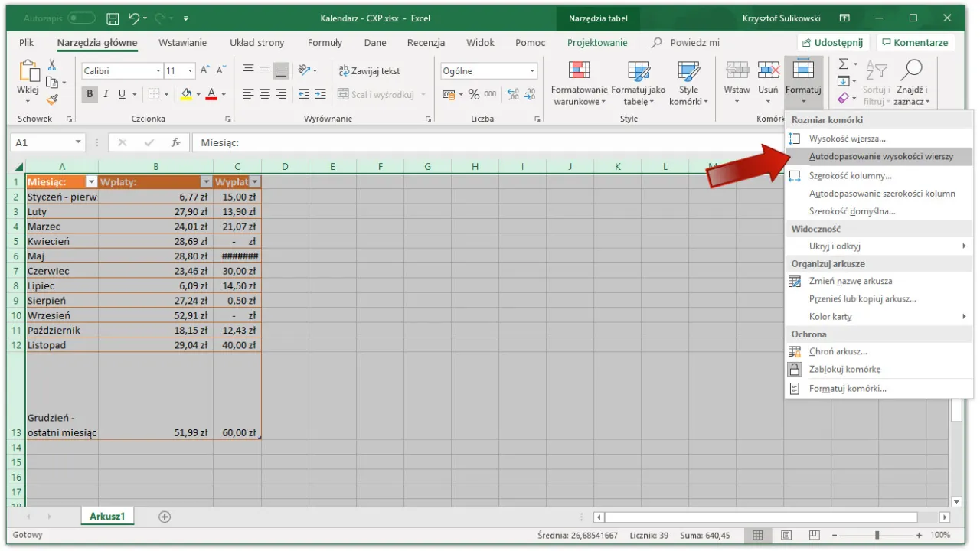Expand the Ogólne number format dropdown

pyautogui.click(x=532, y=71)
